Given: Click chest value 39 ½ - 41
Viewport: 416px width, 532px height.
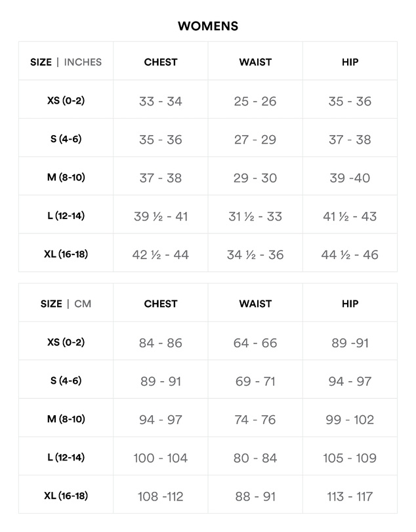Looking at the screenshot, I should tap(161, 216).
